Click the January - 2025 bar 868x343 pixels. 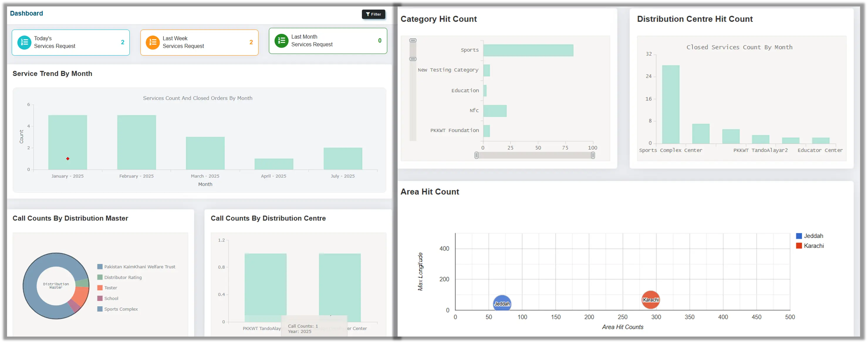click(x=68, y=138)
